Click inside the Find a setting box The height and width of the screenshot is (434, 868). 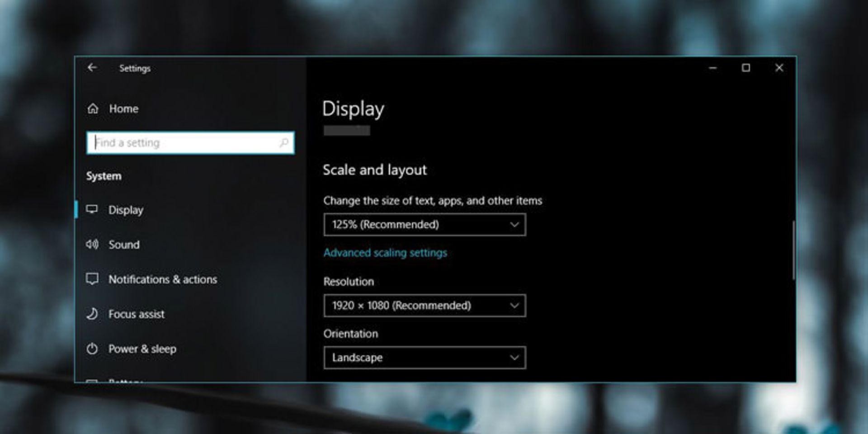[181, 142]
